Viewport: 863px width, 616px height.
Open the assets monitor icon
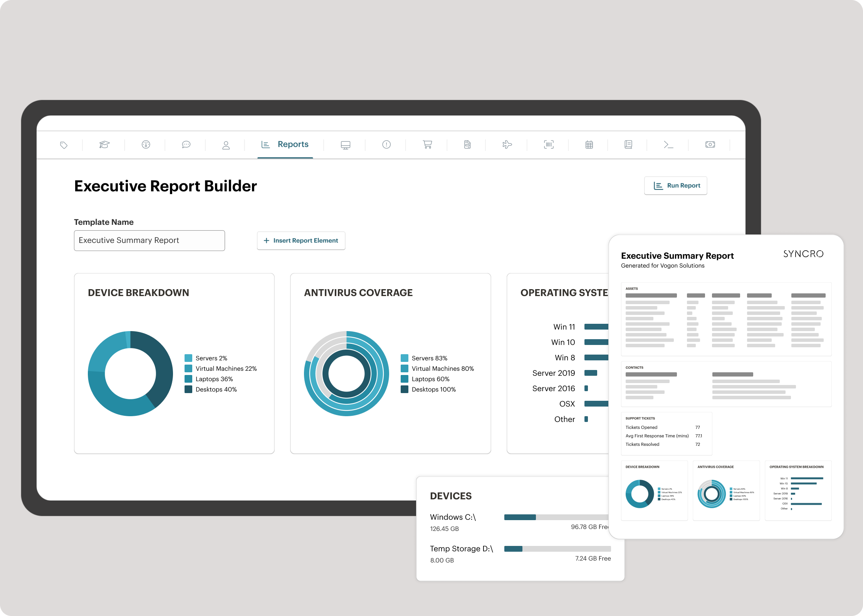(345, 145)
